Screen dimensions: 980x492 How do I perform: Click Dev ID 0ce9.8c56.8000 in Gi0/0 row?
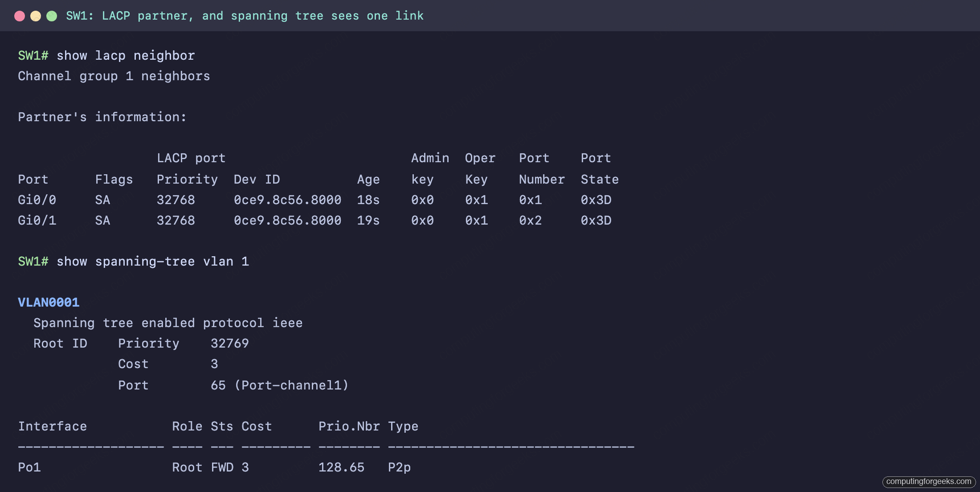[x=288, y=200]
